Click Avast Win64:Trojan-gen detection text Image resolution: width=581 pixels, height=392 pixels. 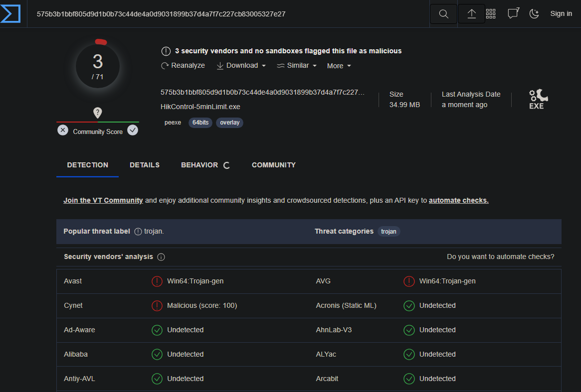(195, 281)
